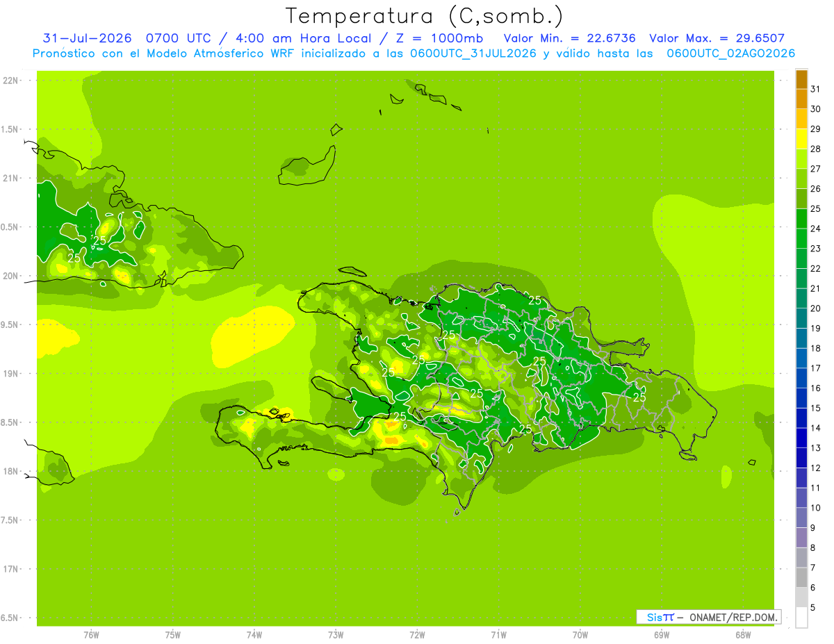Pick the purple 8 legend color band

(x=801, y=538)
